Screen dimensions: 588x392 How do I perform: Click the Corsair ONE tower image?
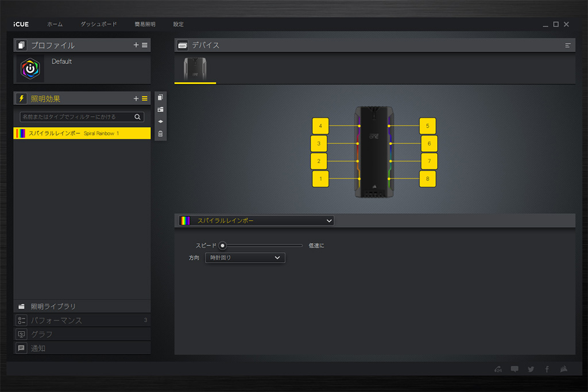tap(374, 152)
